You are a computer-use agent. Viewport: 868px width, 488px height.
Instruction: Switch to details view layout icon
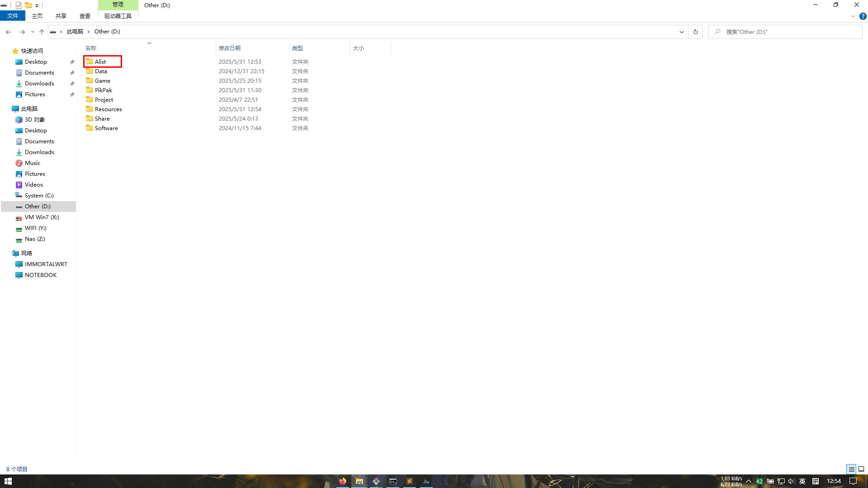(851, 469)
